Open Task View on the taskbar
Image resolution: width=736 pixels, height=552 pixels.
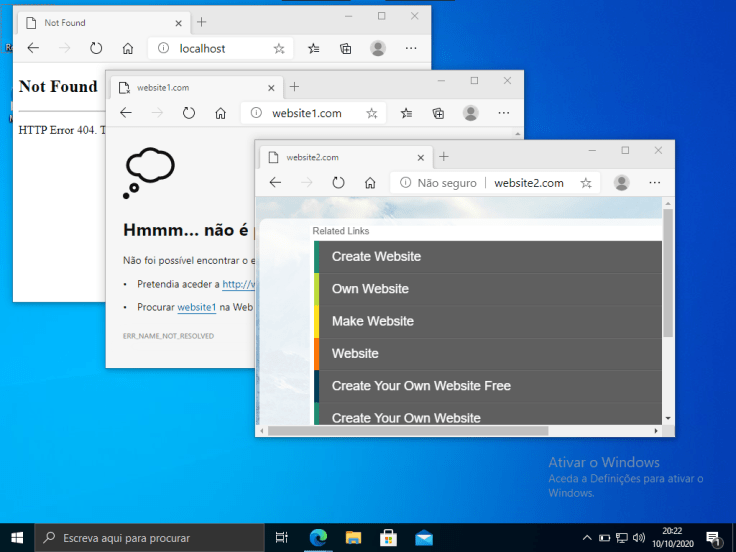282,538
